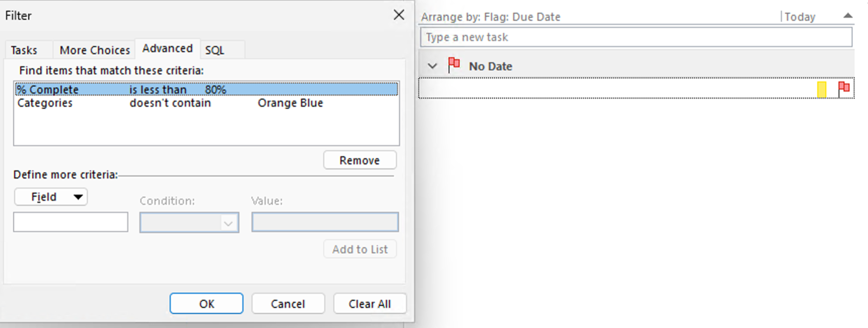Screen dimensions: 868x328
Task: Click the red flag icon on the task row
Action: pyautogui.click(x=843, y=88)
